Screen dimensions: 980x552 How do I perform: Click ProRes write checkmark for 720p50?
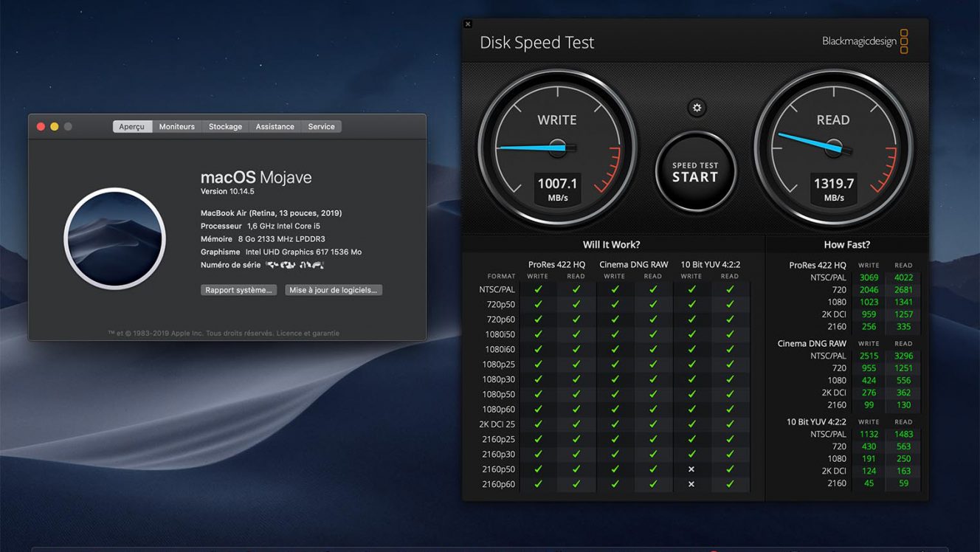click(x=538, y=304)
